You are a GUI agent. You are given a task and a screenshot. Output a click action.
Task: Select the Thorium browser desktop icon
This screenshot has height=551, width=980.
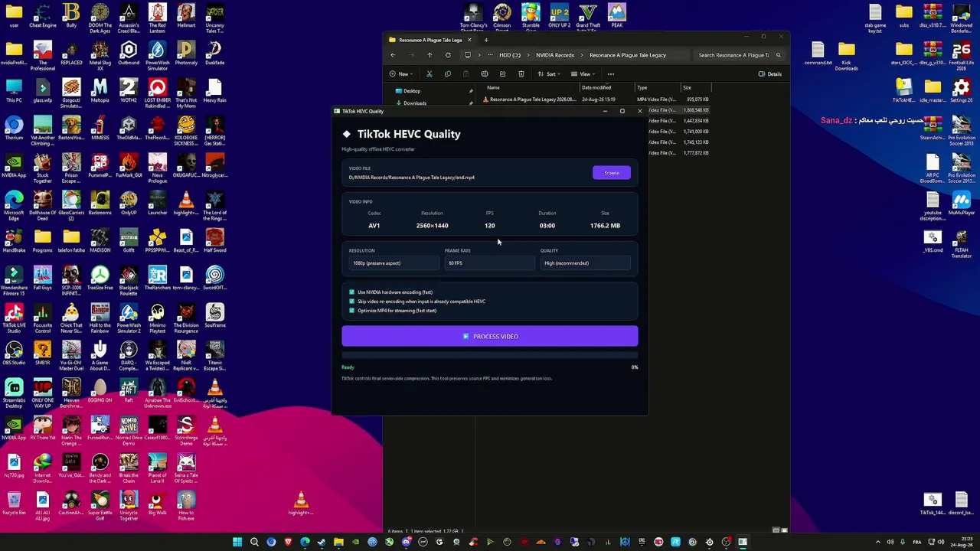point(14,129)
